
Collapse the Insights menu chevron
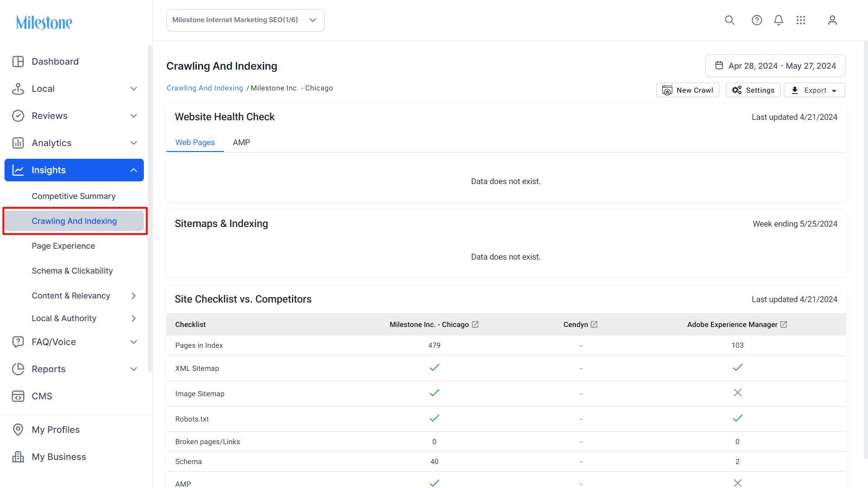click(x=133, y=170)
